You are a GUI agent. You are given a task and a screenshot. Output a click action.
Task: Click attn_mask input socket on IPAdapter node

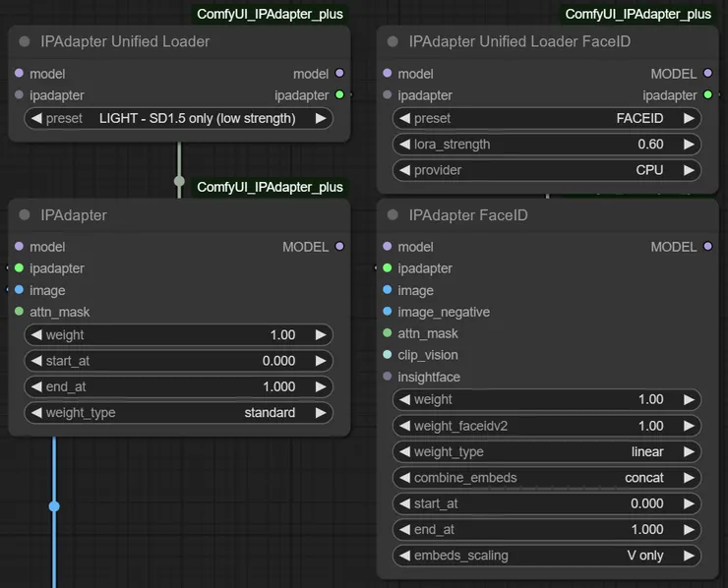pyautogui.click(x=19, y=311)
